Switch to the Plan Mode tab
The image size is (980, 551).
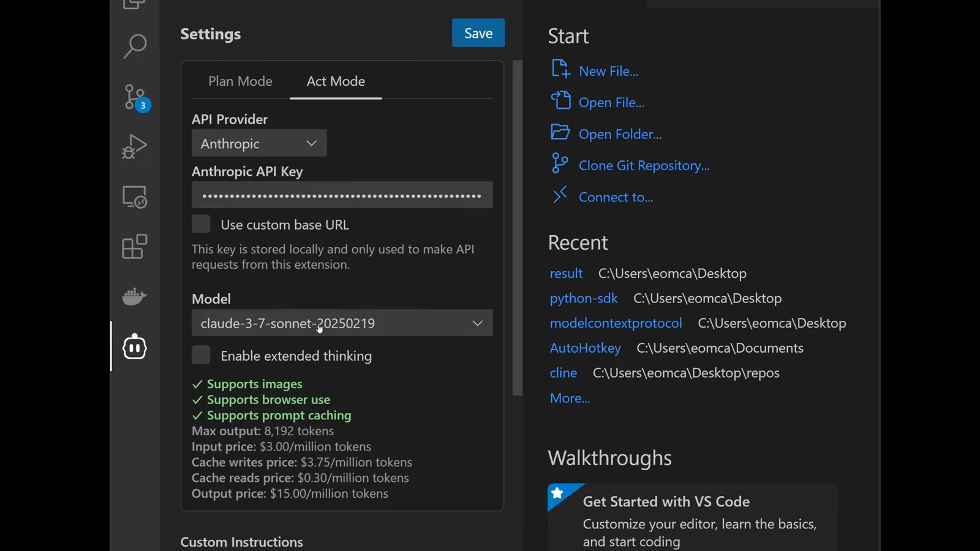coord(240,81)
